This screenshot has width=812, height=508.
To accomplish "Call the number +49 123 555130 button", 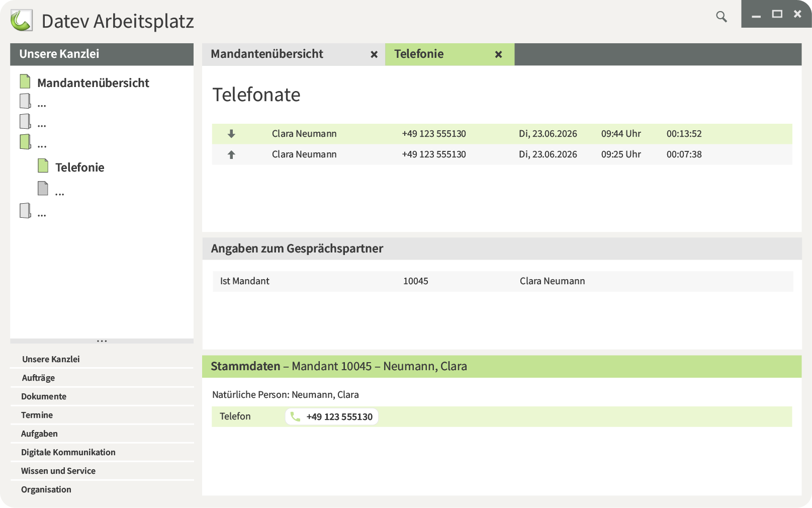I will (x=332, y=416).
